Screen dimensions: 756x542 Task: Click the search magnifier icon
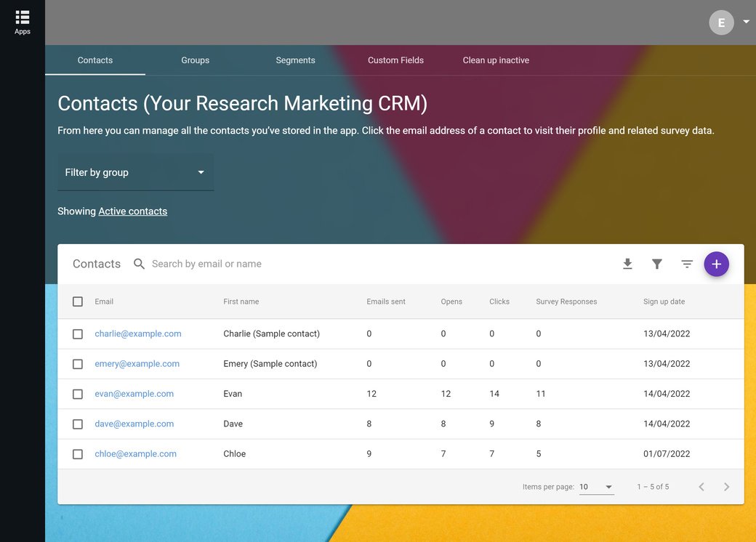[139, 264]
